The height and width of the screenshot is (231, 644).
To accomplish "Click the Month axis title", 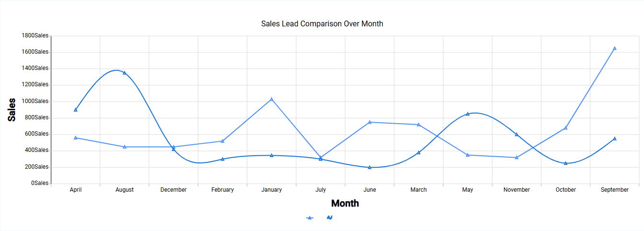I will tap(345, 203).
